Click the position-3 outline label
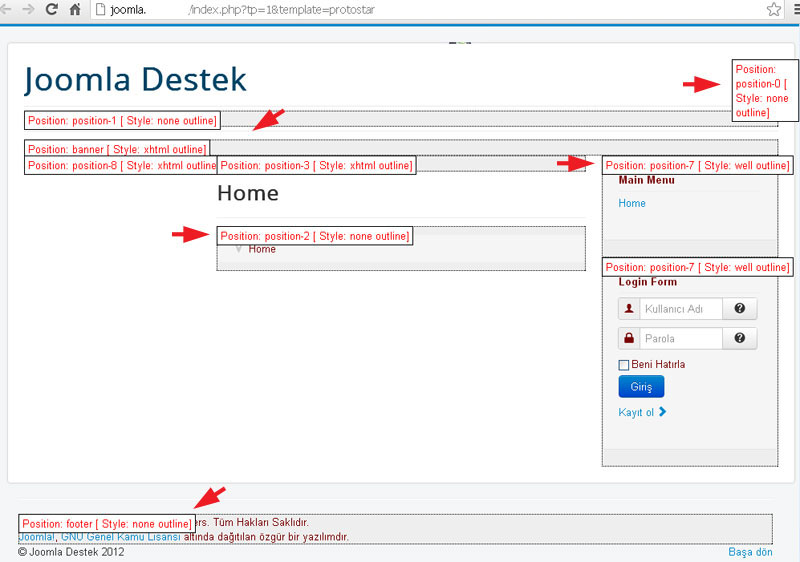This screenshot has width=800, height=562. point(316,165)
